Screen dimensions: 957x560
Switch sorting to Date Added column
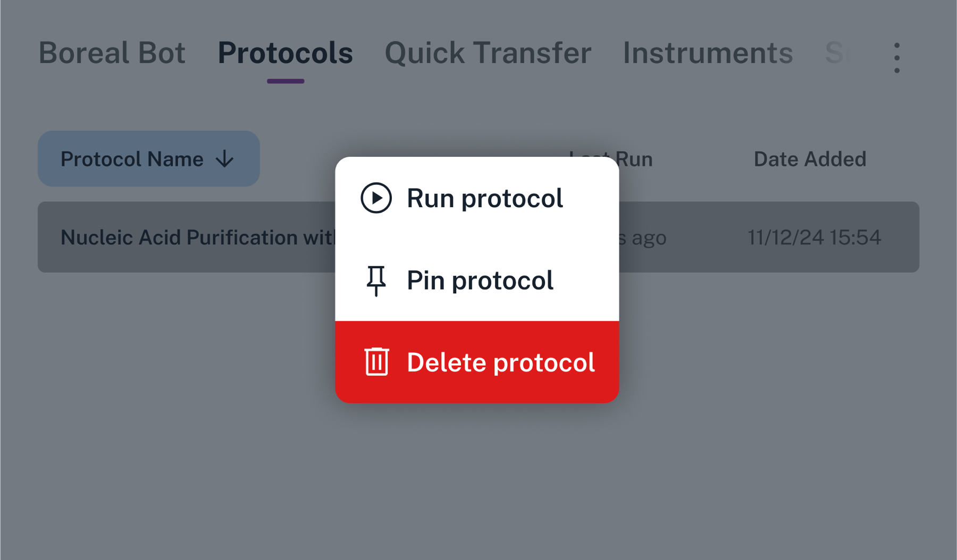pos(810,159)
